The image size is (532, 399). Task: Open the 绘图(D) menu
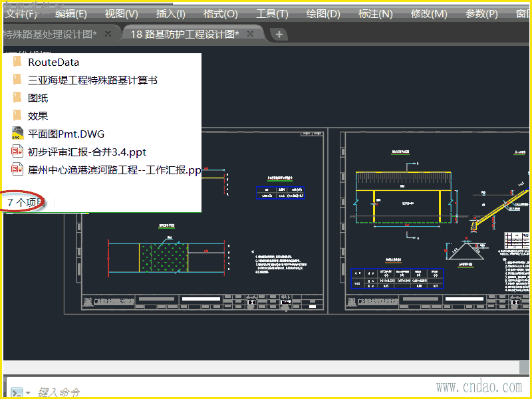point(323,14)
